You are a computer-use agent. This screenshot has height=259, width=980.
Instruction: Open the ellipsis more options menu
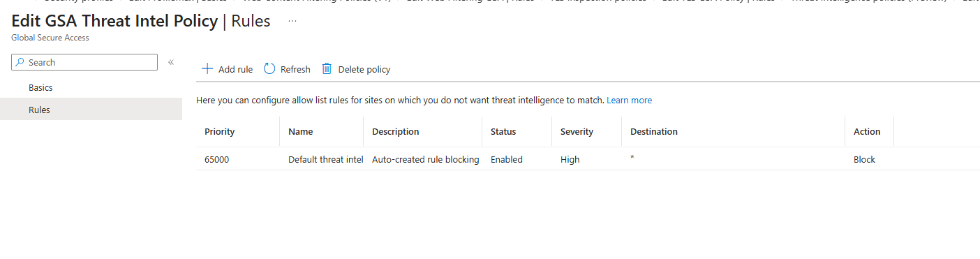292,21
